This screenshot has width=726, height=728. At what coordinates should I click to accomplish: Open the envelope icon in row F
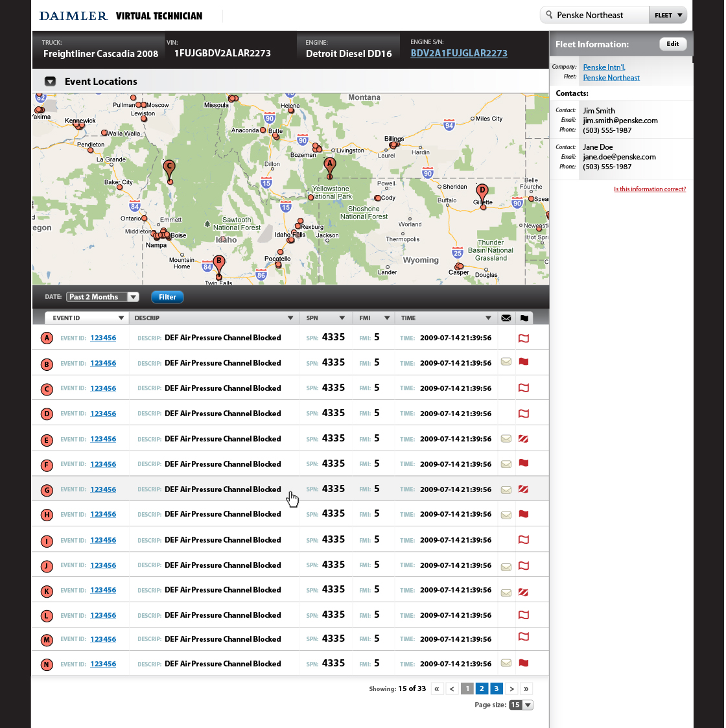pos(506,464)
